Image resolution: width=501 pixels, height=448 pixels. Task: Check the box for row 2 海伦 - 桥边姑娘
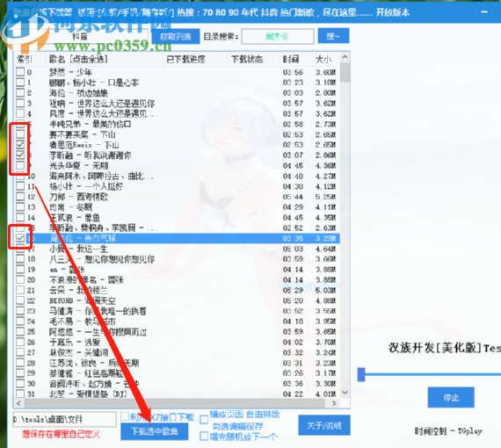pos(20,92)
